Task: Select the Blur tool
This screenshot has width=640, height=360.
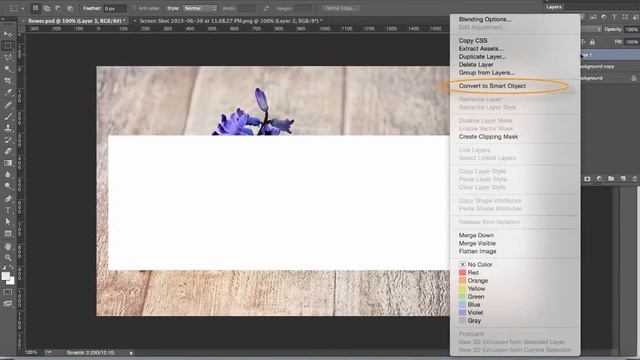Action: click(x=8, y=174)
